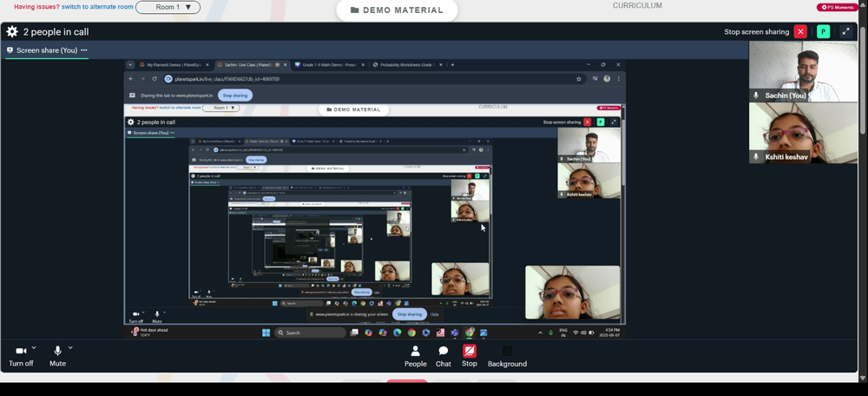This screenshot has width=868, height=396.
Task: Open the 'Hot days ahead' weather widget
Action: click(x=149, y=333)
